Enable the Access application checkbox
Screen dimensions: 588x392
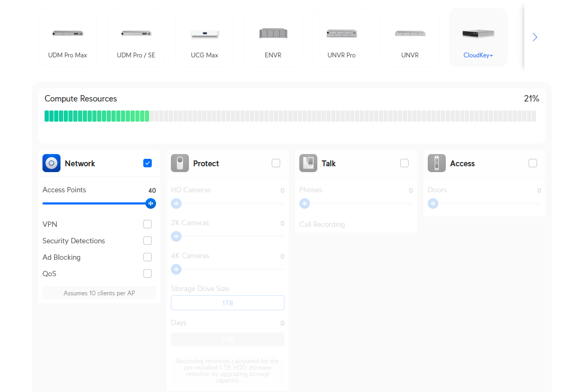click(533, 163)
